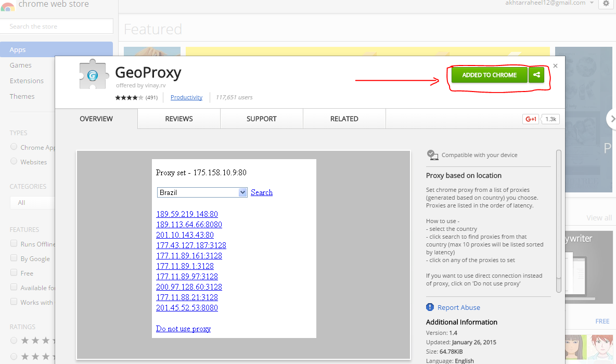Image resolution: width=616 pixels, height=364 pixels.
Task: Click the Proxy set 175.158.10.9:80 text
Action: pos(201,172)
